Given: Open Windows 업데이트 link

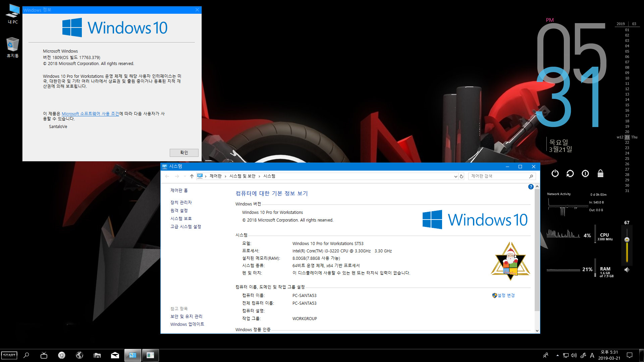Looking at the screenshot, I should [187, 324].
